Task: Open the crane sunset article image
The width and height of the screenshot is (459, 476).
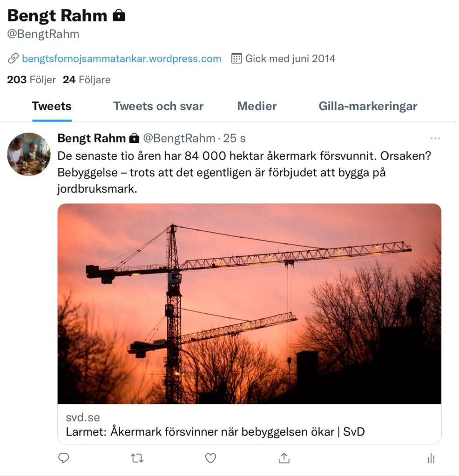Action: (250, 303)
